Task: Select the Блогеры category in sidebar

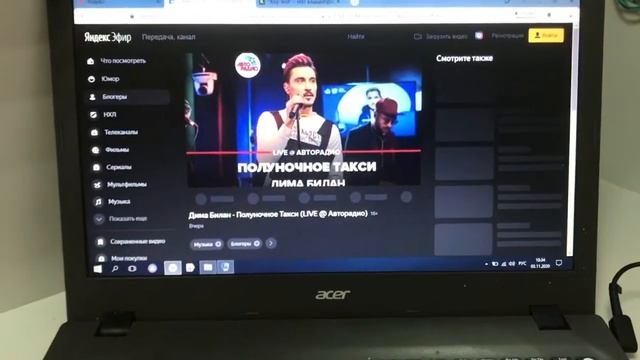Action: 128,97
